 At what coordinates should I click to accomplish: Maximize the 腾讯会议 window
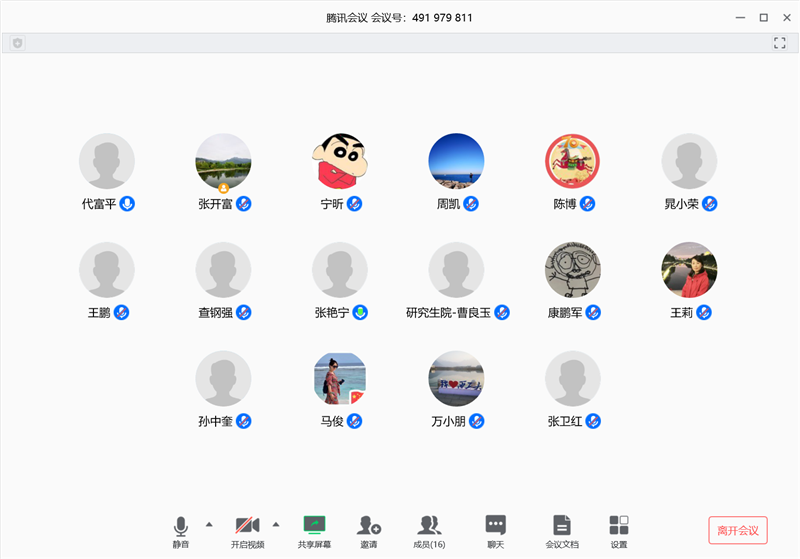(x=764, y=18)
